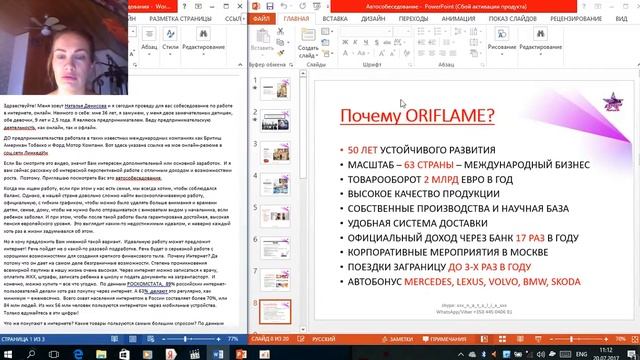Toggle italic К formatting in PowerPoint

(356, 42)
